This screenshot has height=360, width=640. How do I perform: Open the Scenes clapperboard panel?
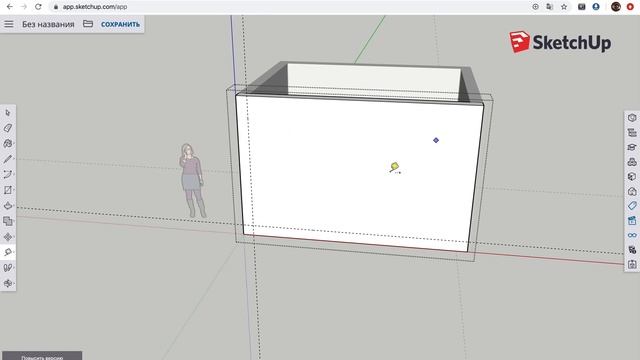point(632,221)
